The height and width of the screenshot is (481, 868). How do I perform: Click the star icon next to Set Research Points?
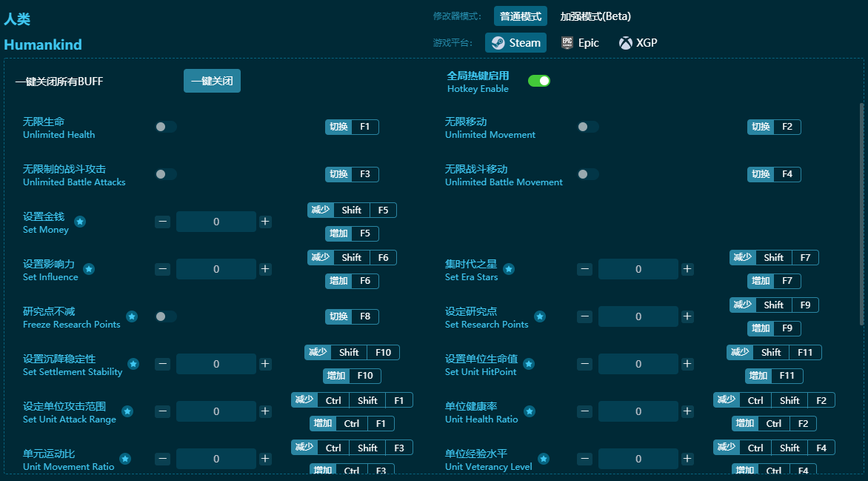tap(540, 316)
